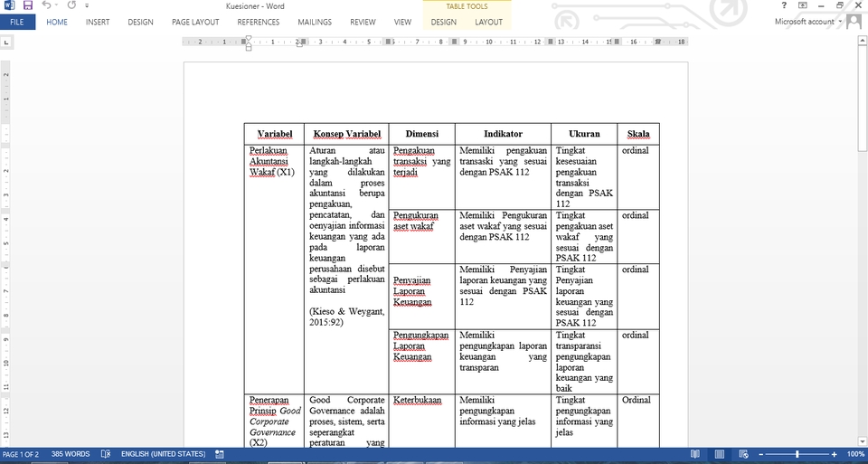Switch to the HOME tab
This screenshot has height=464, width=868.
(x=57, y=22)
